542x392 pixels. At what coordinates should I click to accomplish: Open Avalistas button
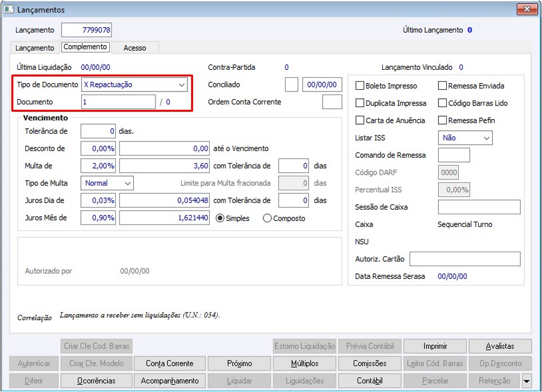500,346
